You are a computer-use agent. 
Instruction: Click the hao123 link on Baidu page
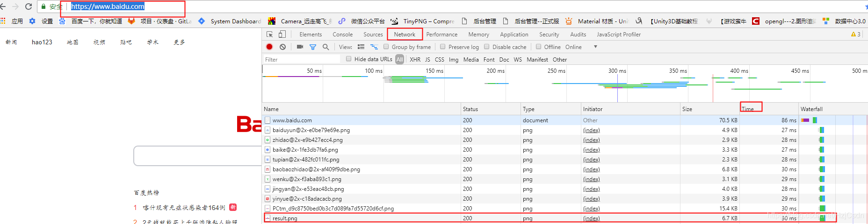[x=42, y=42]
